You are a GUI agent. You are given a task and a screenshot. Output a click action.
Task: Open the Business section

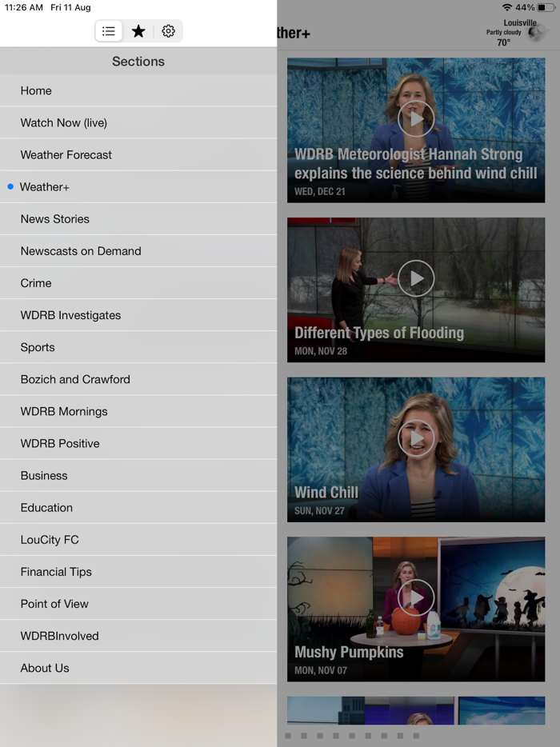point(138,475)
